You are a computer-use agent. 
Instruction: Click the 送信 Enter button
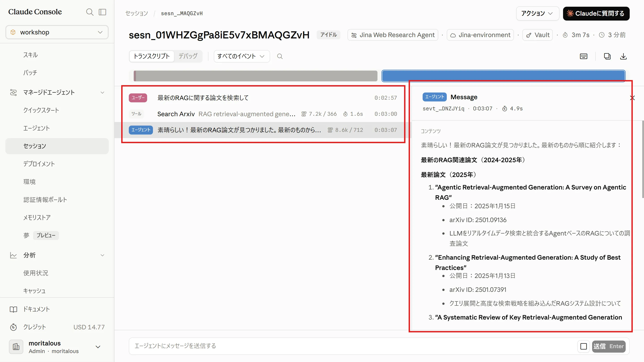pyautogui.click(x=608, y=346)
